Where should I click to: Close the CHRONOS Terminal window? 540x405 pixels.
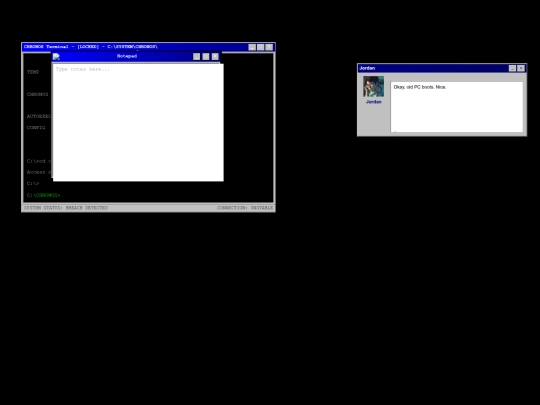point(269,47)
